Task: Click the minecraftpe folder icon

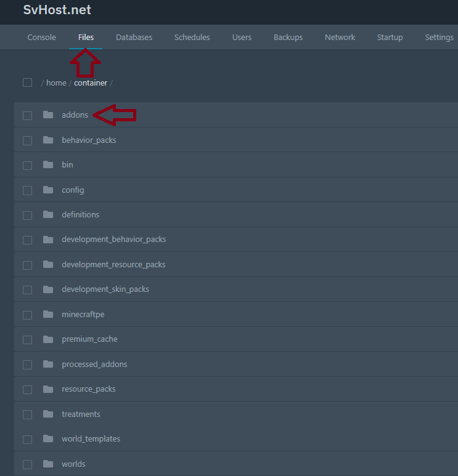Action: coord(48,314)
